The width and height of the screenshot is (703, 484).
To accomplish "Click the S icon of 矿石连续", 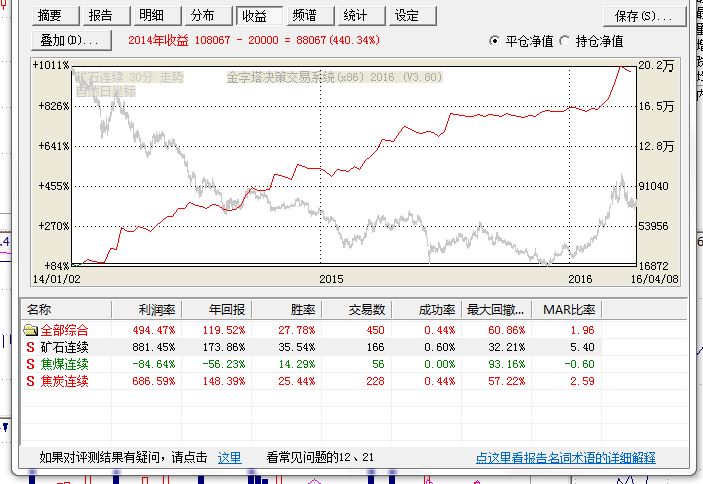I will (x=30, y=347).
